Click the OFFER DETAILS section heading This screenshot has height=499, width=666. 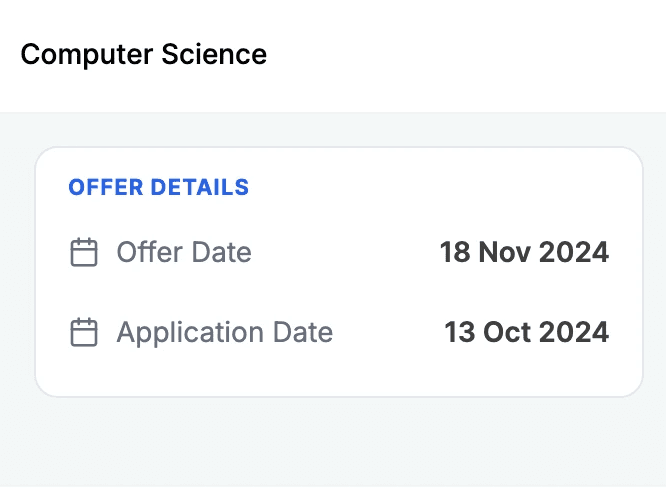(158, 187)
